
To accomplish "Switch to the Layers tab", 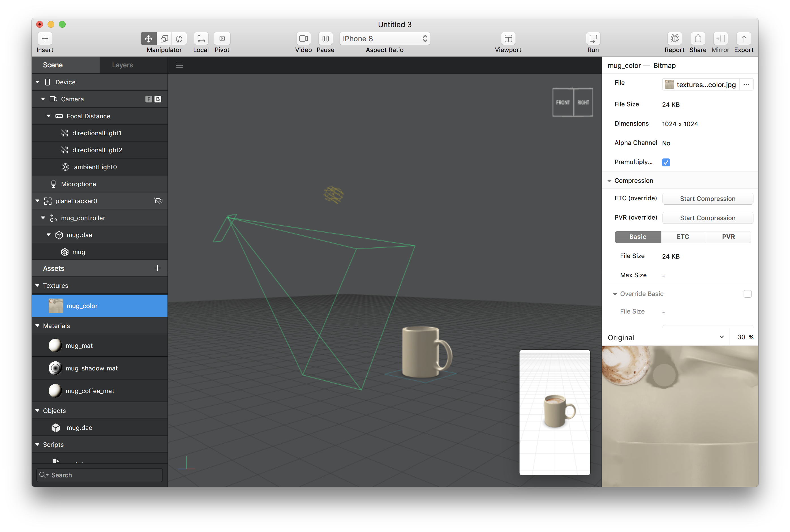I will (x=122, y=65).
